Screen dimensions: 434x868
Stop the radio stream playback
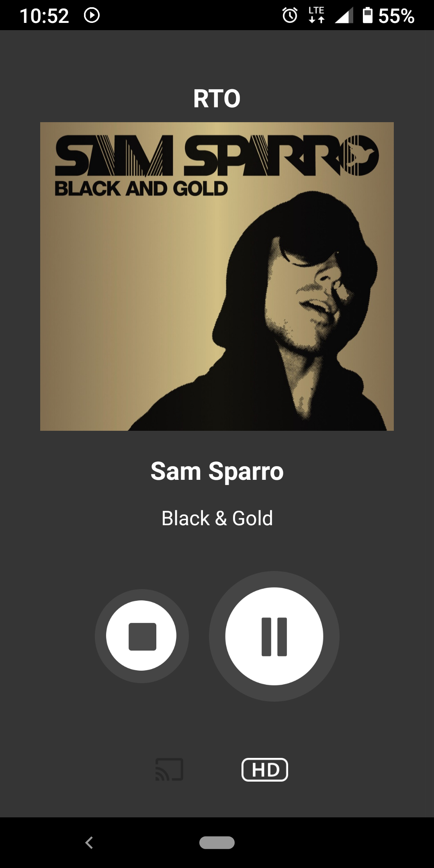(x=141, y=636)
